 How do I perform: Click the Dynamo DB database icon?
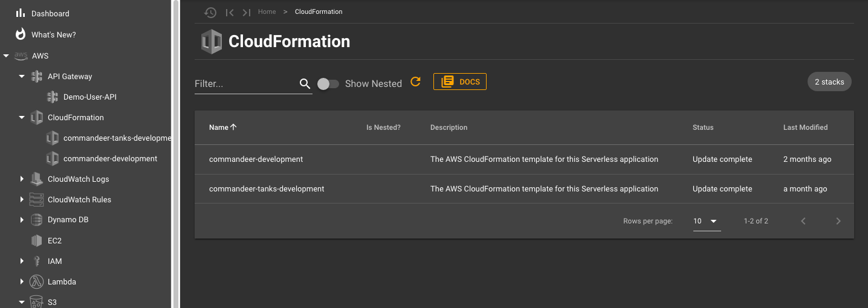(37, 220)
